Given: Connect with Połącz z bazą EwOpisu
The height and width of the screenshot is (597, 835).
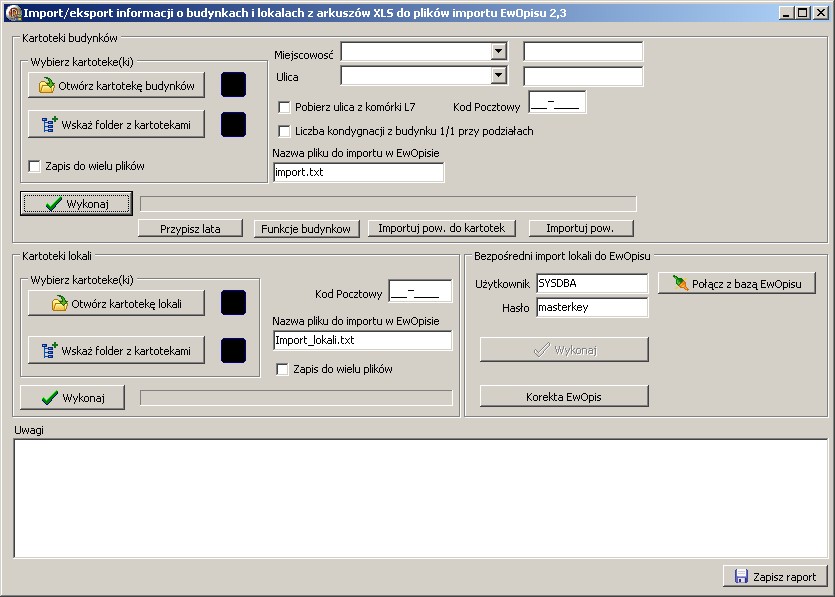Looking at the screenshot, I should click(737, 283).
